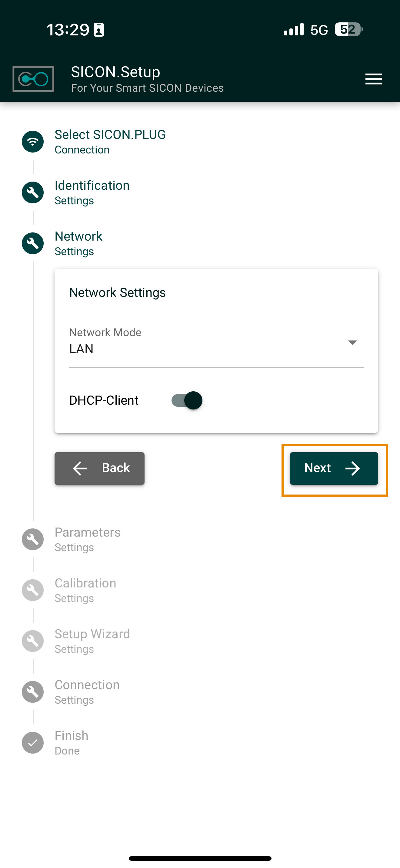The height and width of the screenshot is (868, 400).
Task: Click the Setup Wizard wrench icon
Action: point(33,641)
